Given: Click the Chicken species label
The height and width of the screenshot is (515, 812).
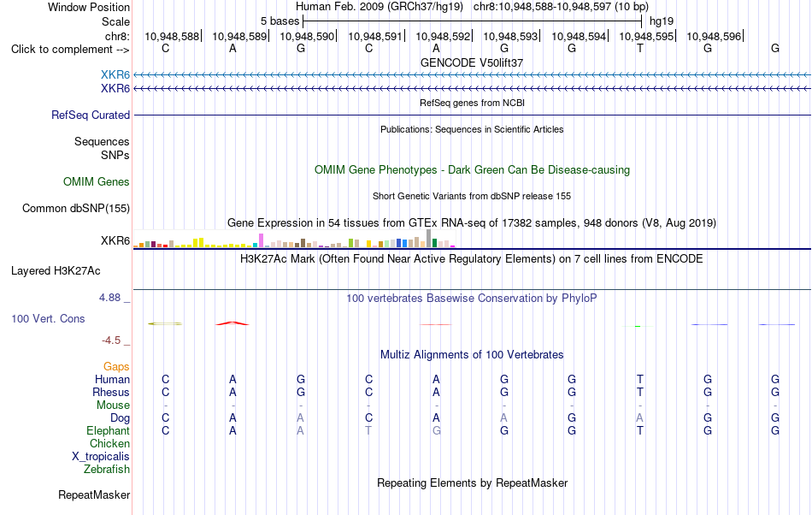Looking at the screenshot, I should pos(109,444).
